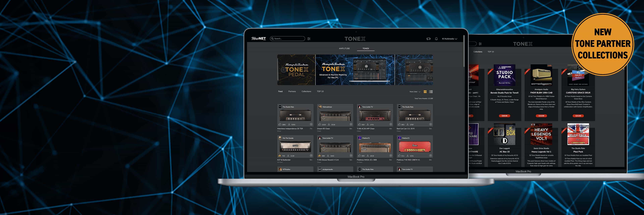Like Matchless Independence 35 TSR tone
Viewport: 644px width, 215px height.
pyautogui.click(x=280, y=124)
